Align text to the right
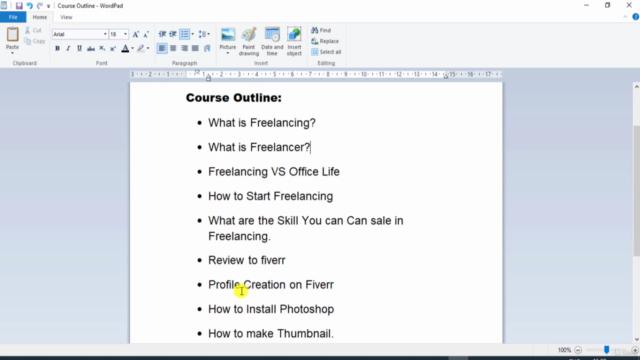This screenshot has height=360, width=640. click(x=184, y=49)
